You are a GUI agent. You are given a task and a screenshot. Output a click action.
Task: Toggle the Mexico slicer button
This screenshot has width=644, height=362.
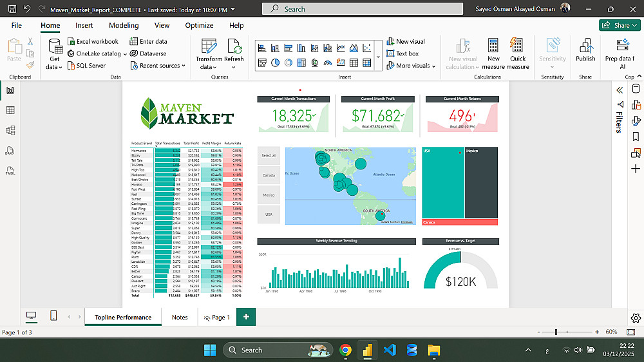coord(269,195)
